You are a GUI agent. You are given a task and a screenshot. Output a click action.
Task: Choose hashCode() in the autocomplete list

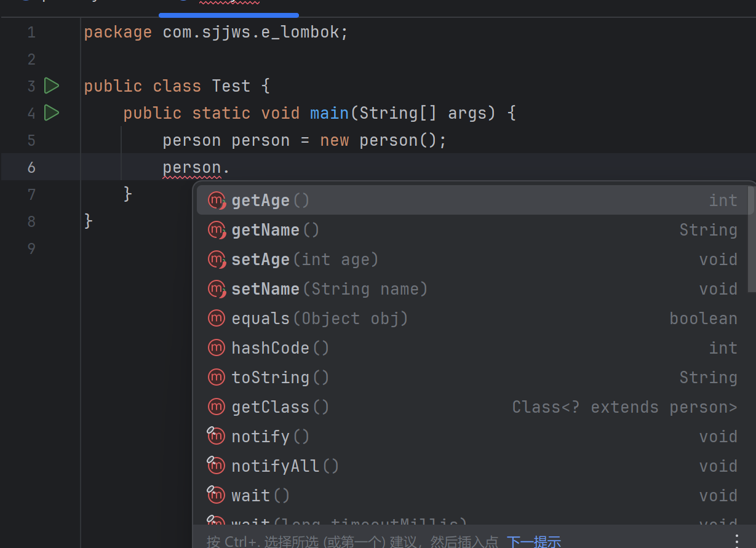point(280,348)
